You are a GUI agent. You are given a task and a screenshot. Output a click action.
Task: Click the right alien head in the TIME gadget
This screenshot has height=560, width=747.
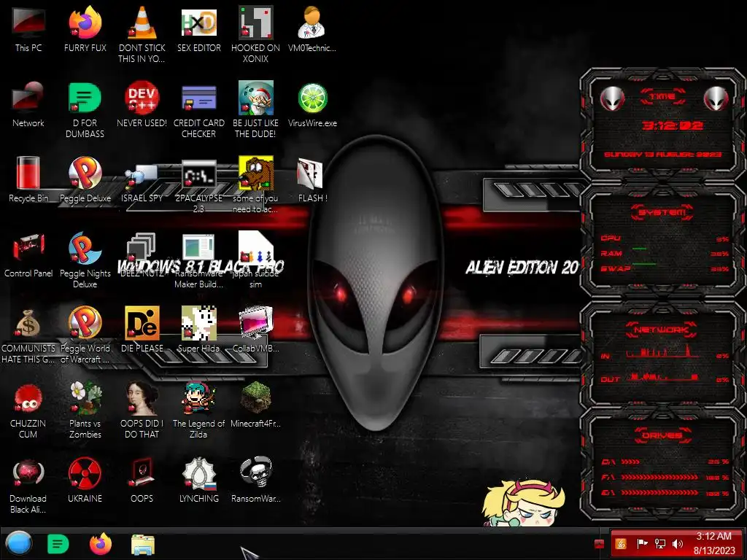click(716, 98)
